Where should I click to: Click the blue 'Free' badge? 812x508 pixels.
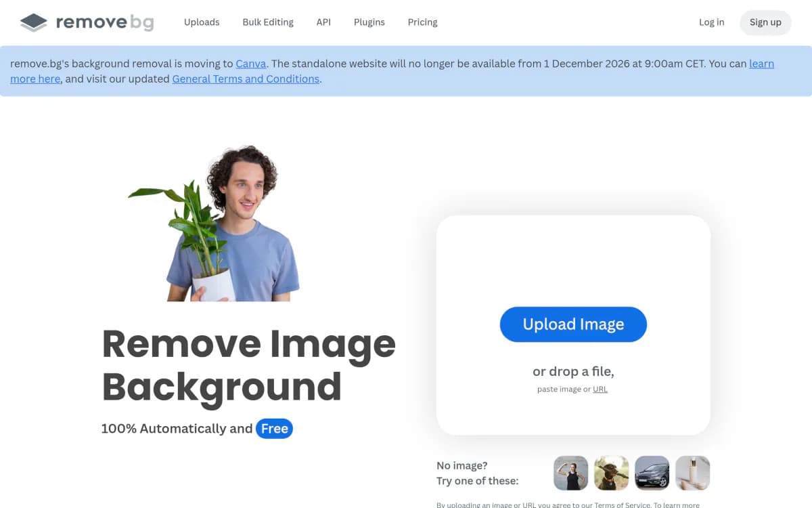coord(274,429)
